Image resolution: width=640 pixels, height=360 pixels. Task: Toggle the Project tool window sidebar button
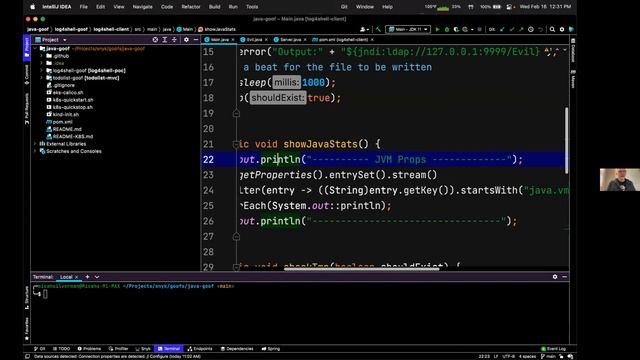[x=27, y=47]
